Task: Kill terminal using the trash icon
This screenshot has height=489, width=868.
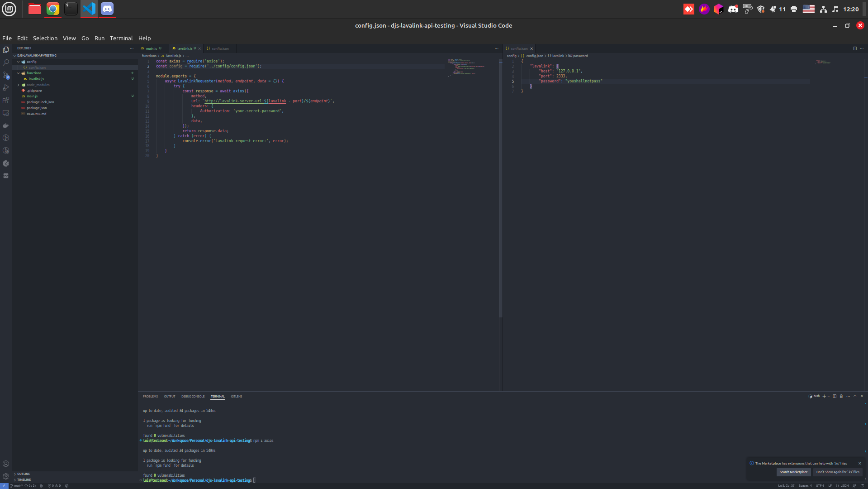Action: 841,396
